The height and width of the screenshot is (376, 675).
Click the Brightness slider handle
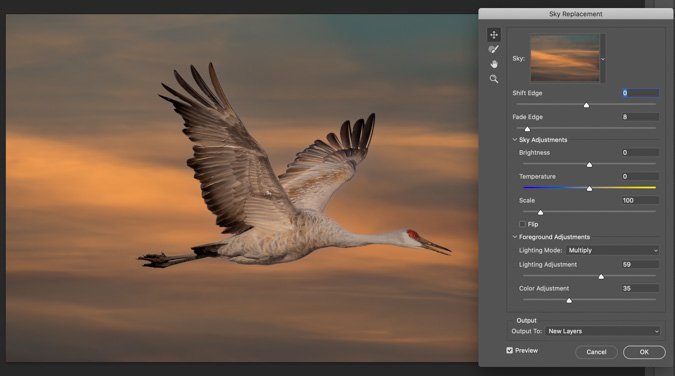click(x=589, y=165)
